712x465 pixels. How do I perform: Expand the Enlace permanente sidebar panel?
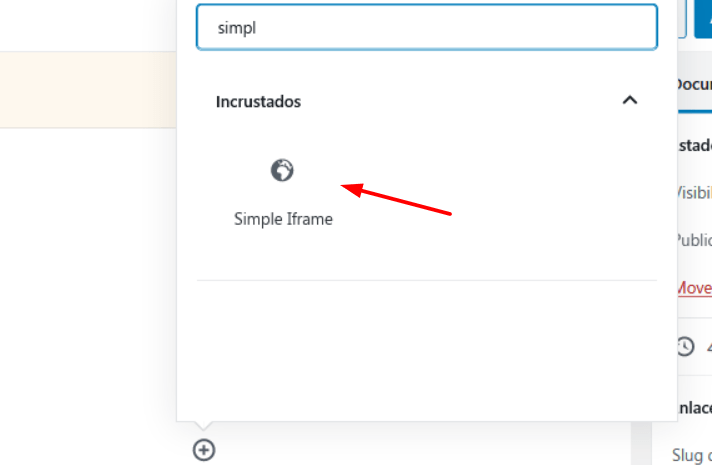695,407
